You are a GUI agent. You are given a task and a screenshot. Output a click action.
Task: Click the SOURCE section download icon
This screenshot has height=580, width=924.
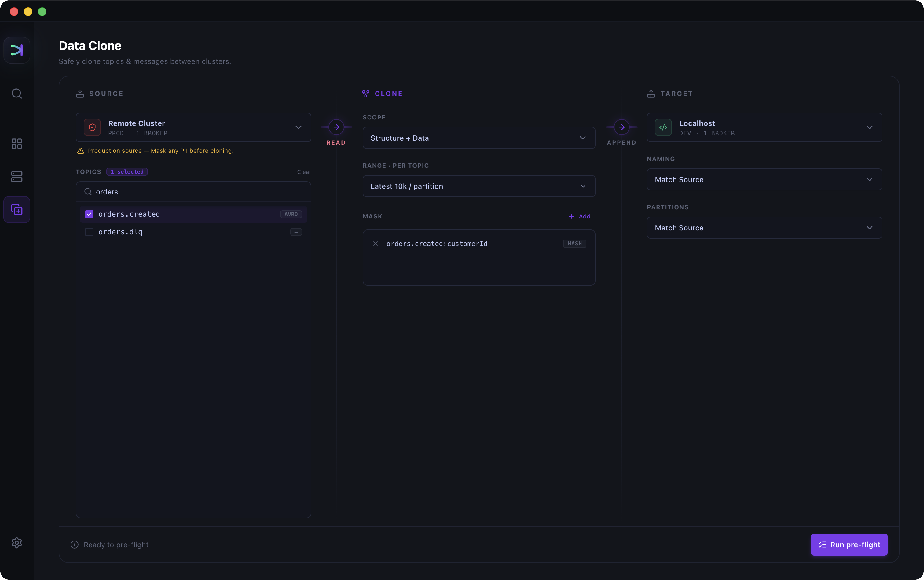[x=80, y=94]
